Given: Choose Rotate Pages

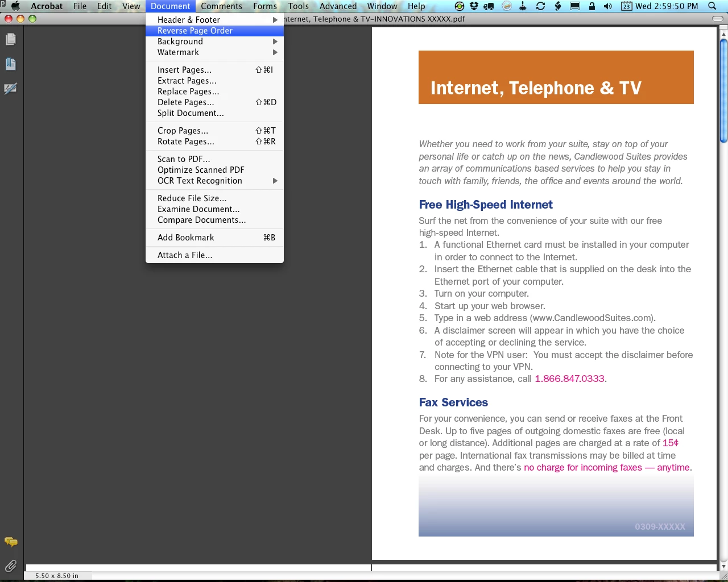Looking at the screenshot, I should [214, 142].
